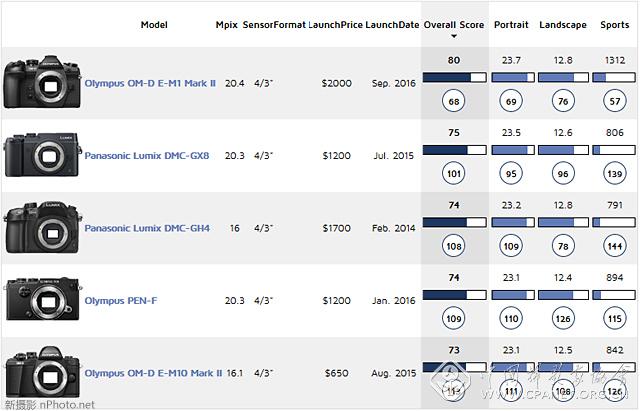The width and height of the screenshot is (640, 411).
Task: Open the Panasonic Lumix DMC-GH4 link
Action: point(147,228)
